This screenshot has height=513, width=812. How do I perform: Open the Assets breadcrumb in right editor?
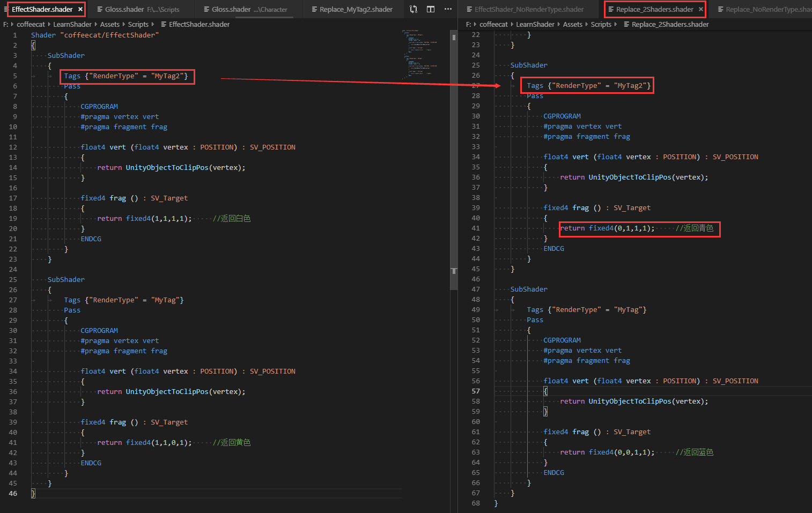572,24
